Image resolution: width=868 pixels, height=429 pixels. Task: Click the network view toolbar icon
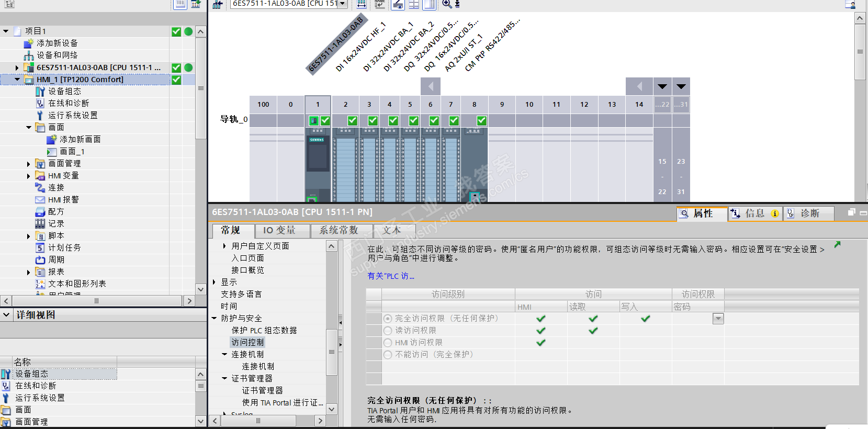pyautogui.click(x=218, y=4)
